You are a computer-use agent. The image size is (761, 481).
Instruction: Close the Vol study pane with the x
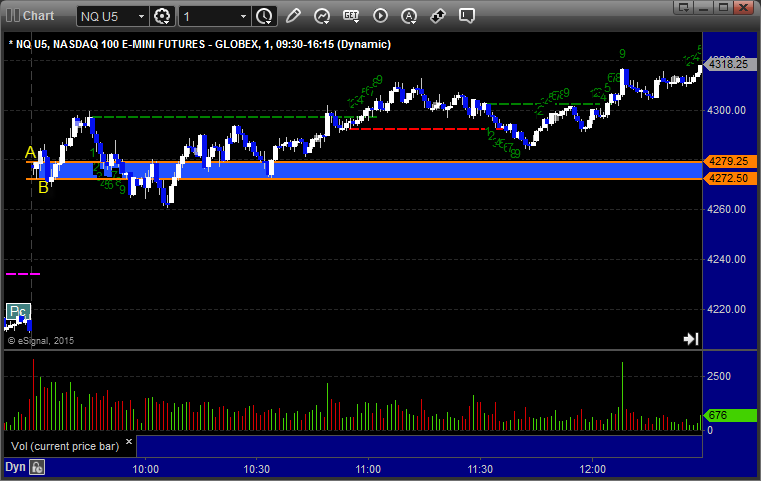[129, 442]
